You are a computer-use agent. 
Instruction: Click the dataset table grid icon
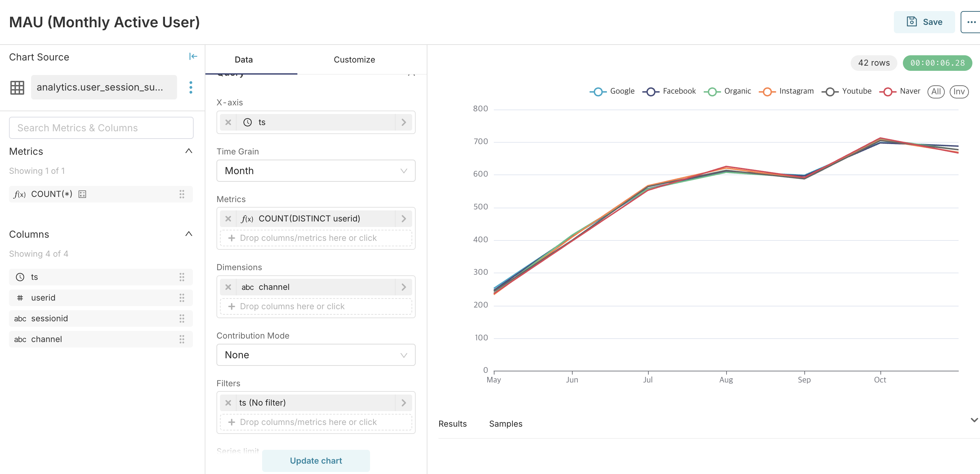tap(17, 87)
